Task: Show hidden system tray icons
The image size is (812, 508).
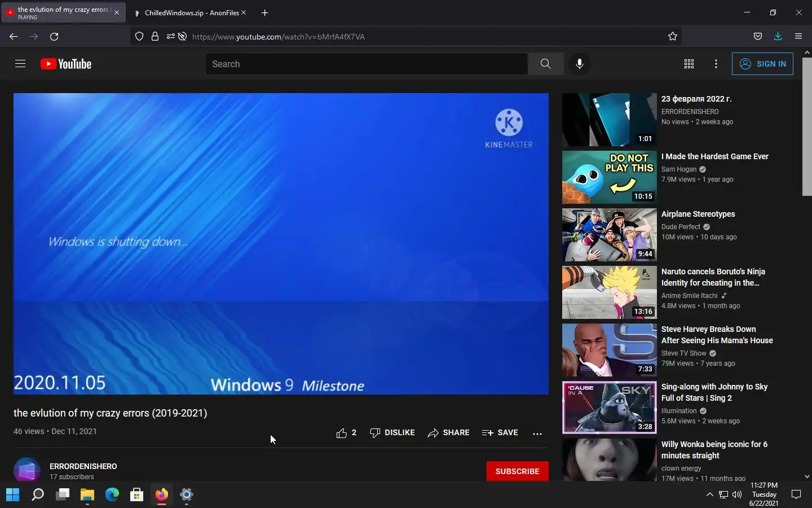Action: pos(709,495)
